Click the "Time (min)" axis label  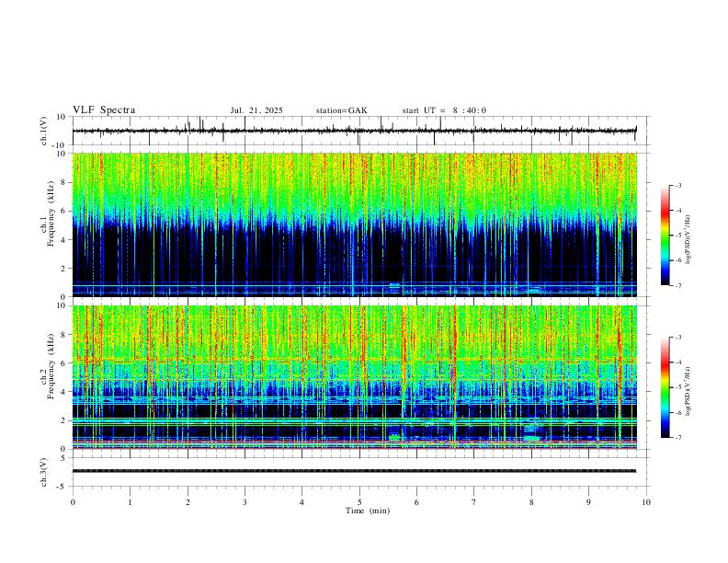click(368, 511)
